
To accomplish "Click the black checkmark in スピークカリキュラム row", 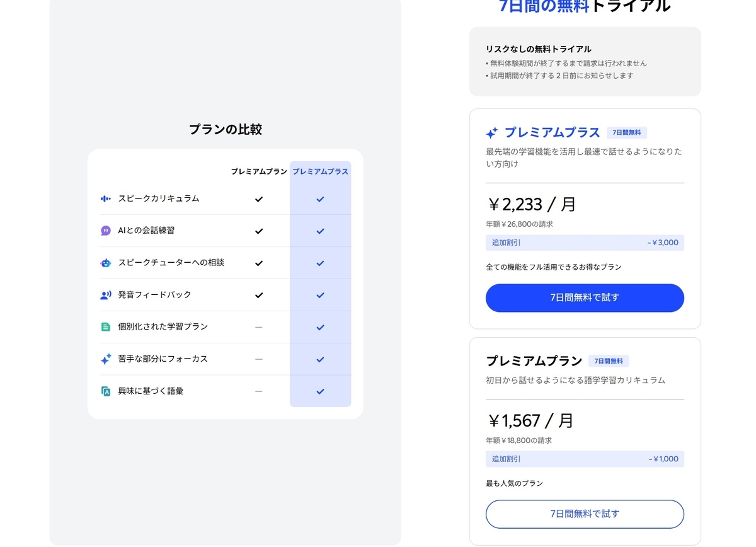I will (x=258, y=199).
